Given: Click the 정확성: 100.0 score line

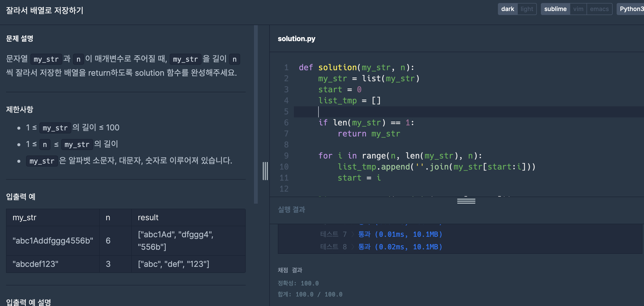Looking at the screenshot, I should click(298, 283).
